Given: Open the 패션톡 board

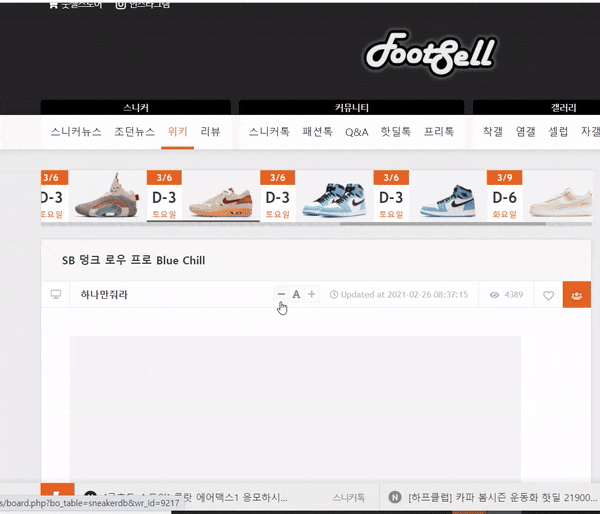Looking at the screenshot, I should [317, 132].
